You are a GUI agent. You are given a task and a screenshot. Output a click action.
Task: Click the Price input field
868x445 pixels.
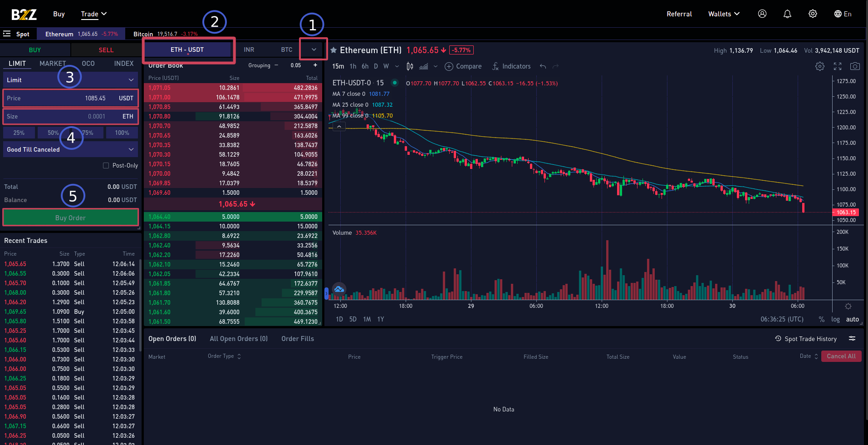(70, 98)
